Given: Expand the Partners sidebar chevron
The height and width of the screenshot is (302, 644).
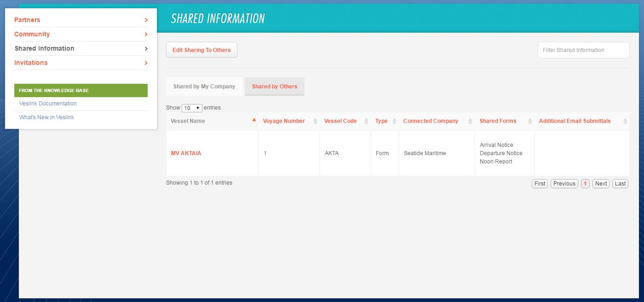Looking at the screenshot, I should pyautogui.click(x=146, y=20).
